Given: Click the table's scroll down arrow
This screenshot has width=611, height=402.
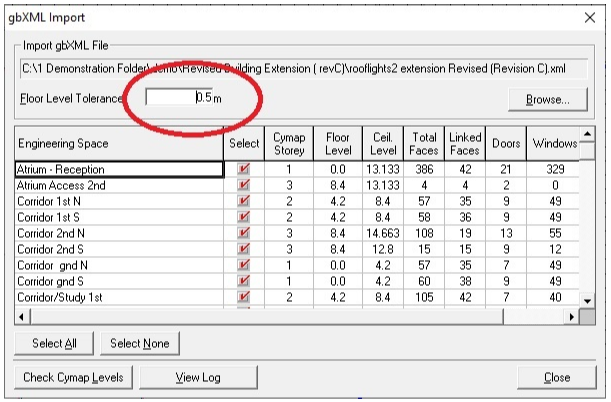Looking at the screenshot, I should (587, 301).
